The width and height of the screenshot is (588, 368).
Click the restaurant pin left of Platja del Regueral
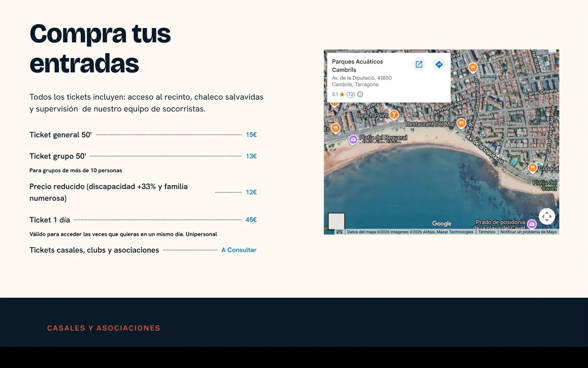pos(336,128)
